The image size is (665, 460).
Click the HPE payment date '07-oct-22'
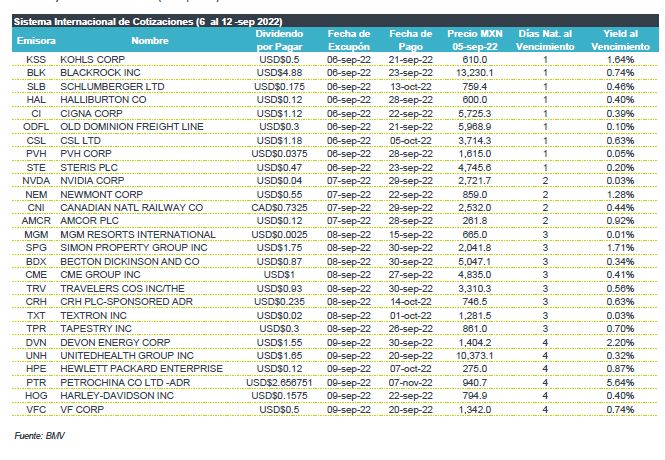pyautogui.click(x=411, y=369)
